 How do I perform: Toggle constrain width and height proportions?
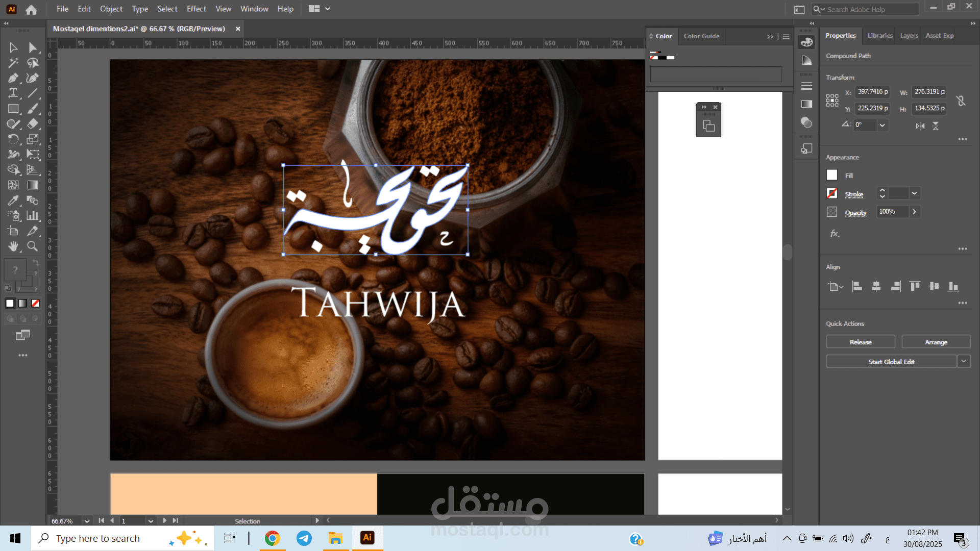961,101
